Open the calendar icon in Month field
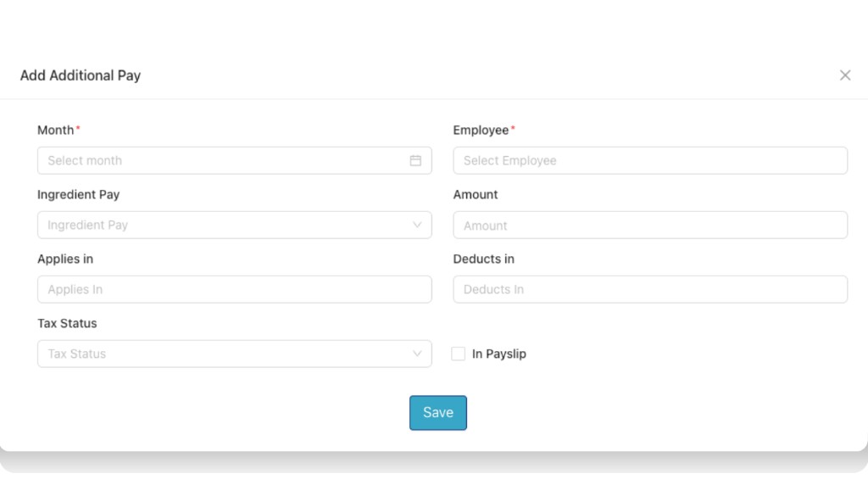The height and width of the screenshot is (496, 868). [416, 160]
